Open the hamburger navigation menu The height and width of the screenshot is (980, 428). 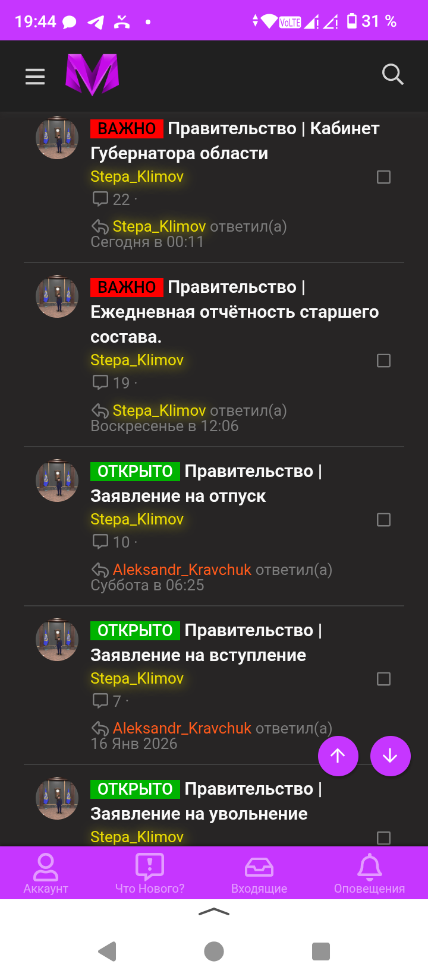[35, 76]
